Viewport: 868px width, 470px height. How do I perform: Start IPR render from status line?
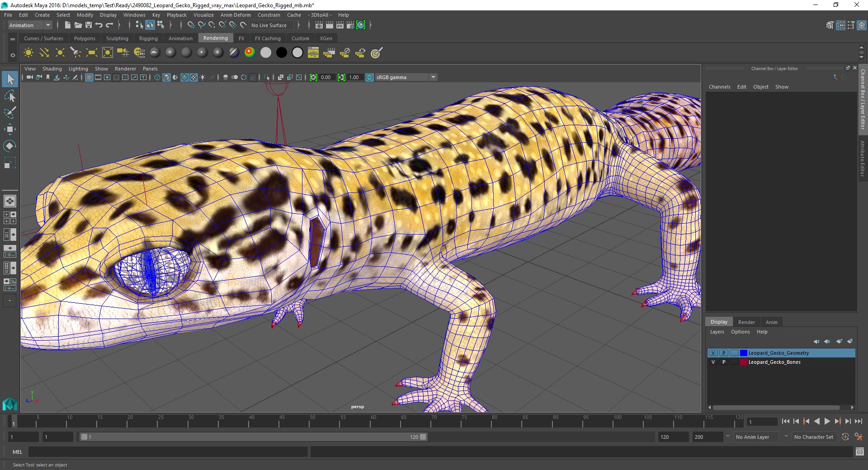click(340, 25)
